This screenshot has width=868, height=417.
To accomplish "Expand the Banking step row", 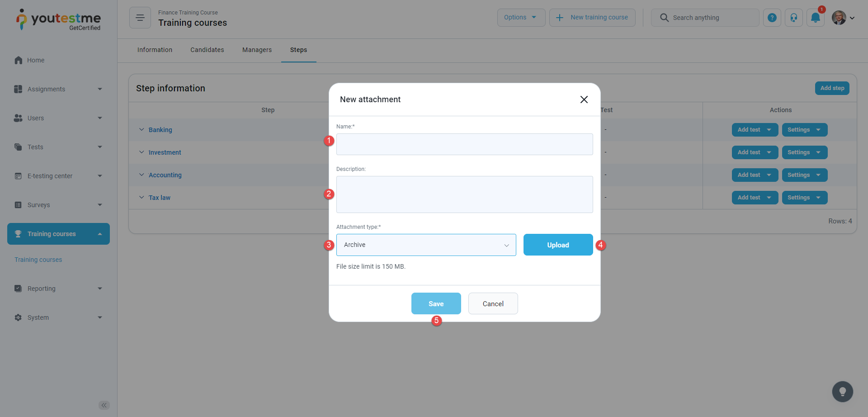I will [142, 130].
